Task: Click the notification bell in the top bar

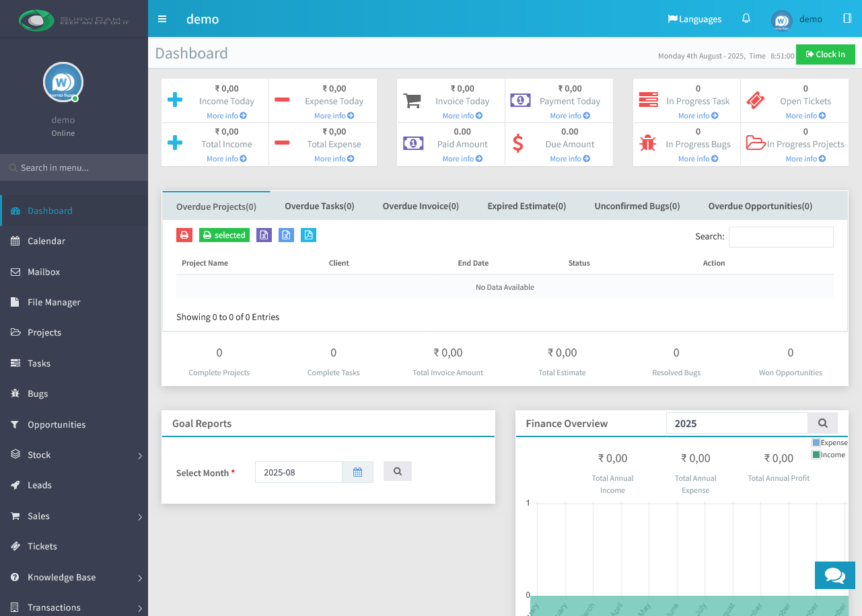Action: click(x=746, y=19)
